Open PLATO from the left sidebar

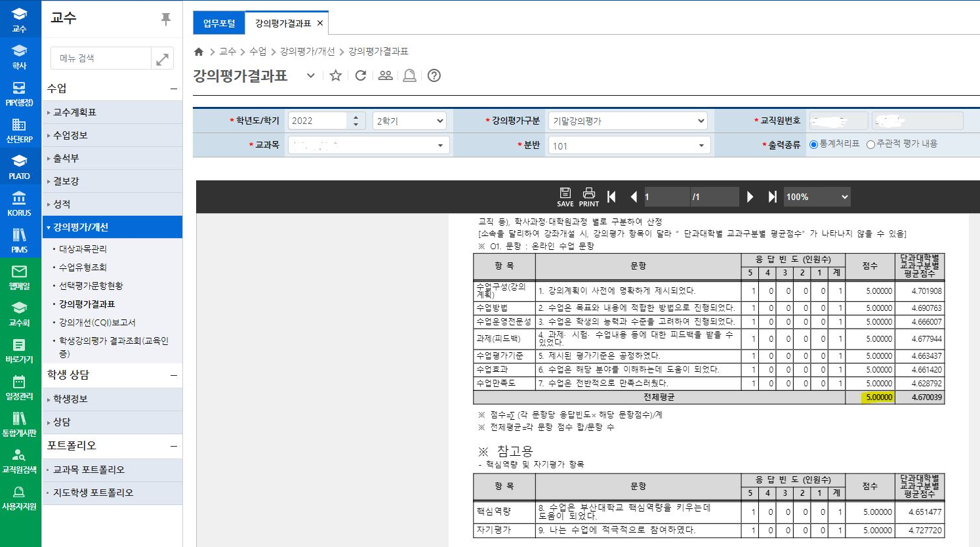pos(20,167)
